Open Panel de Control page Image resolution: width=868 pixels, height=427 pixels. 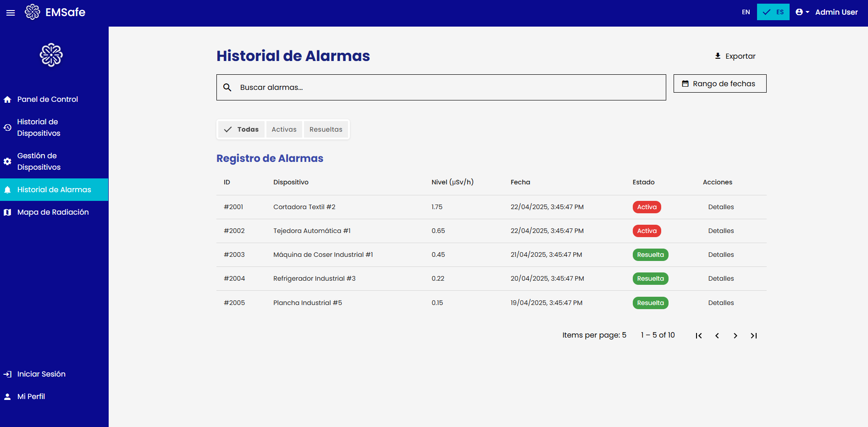pyautogui.click(x=54, y=100)
